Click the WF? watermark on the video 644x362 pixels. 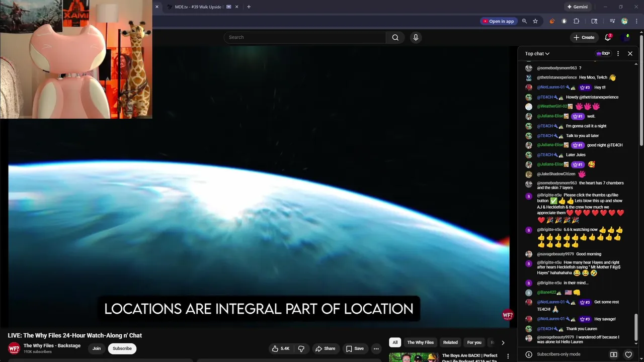pos(508,315)
